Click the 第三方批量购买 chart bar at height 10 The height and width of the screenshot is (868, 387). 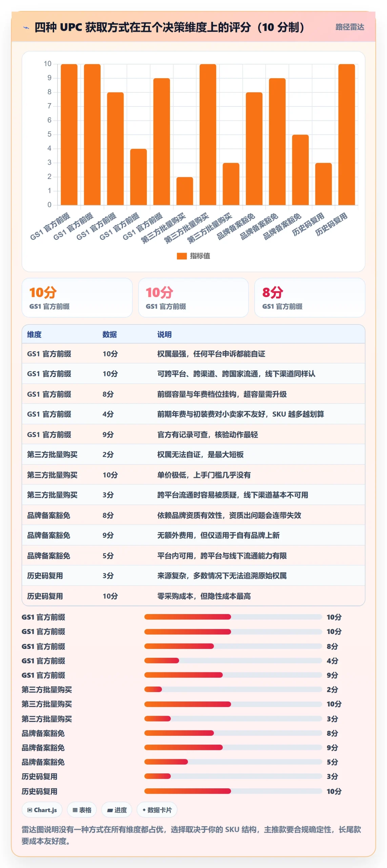[x=208, y=134]
